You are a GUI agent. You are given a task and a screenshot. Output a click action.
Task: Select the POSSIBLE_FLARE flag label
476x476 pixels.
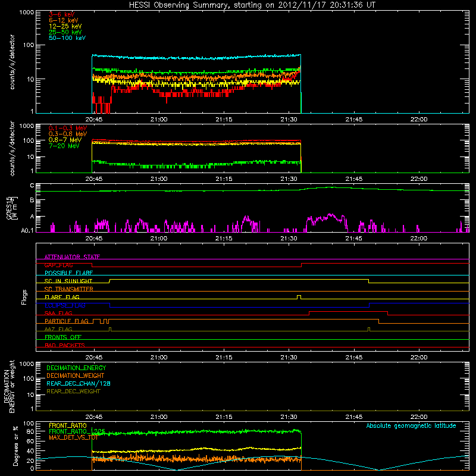68,273
